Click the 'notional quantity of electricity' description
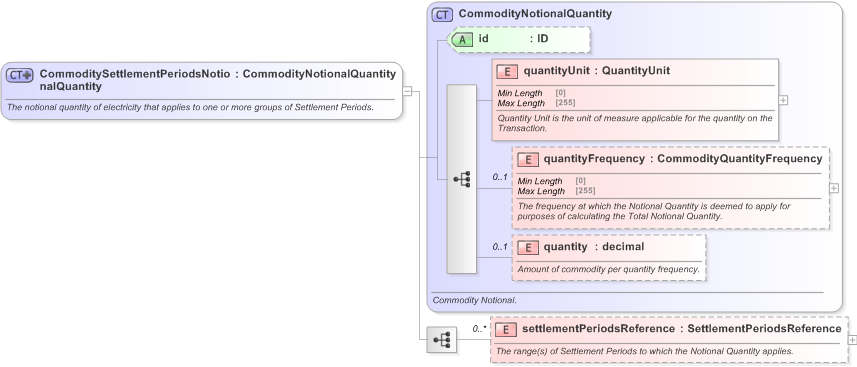 [191, 107]
